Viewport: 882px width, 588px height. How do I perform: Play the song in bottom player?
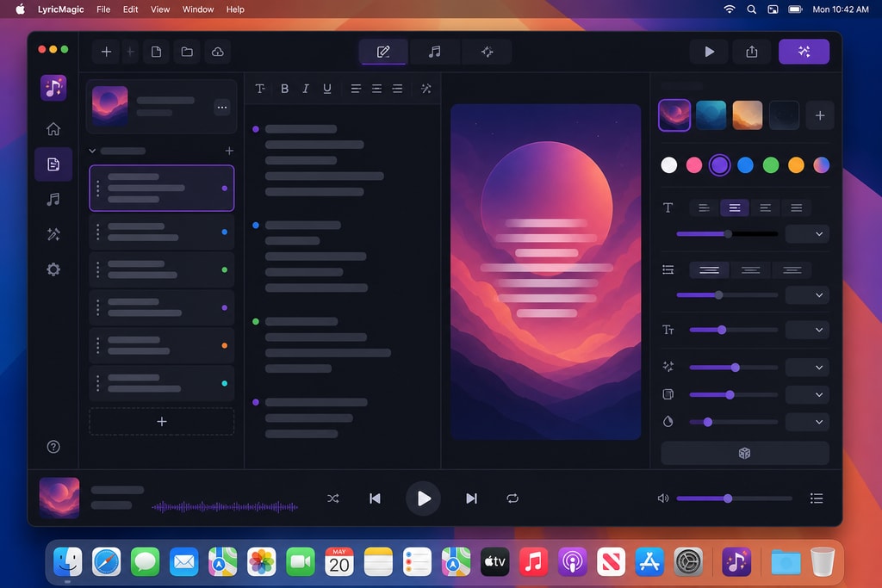point(423,498)
